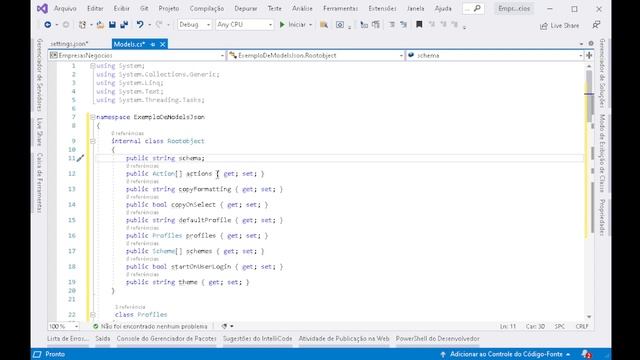Click the Live Share button label
640x360 pixels.
click(564, 26)
